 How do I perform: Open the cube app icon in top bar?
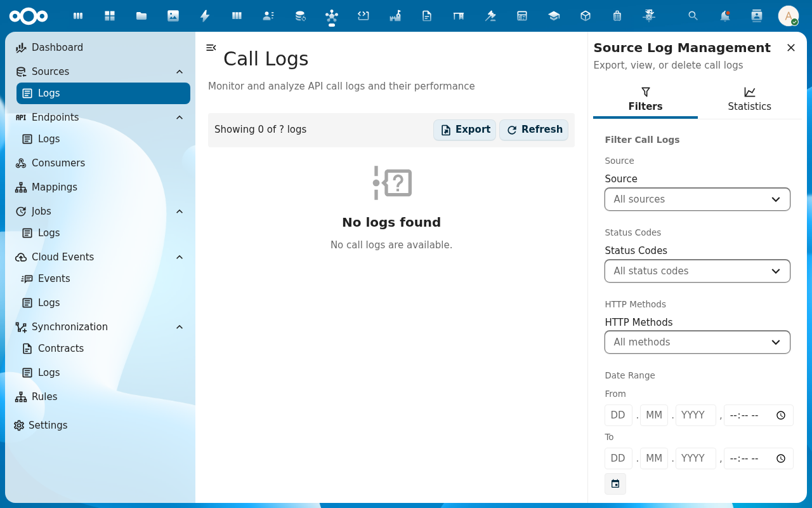586,16
